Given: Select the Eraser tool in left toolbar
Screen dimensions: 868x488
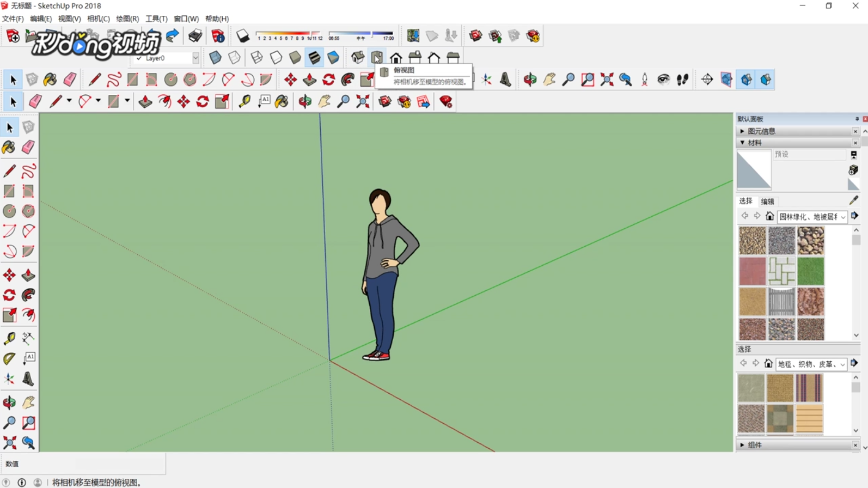Looking at the screenshot, I should tap(28, 147).
